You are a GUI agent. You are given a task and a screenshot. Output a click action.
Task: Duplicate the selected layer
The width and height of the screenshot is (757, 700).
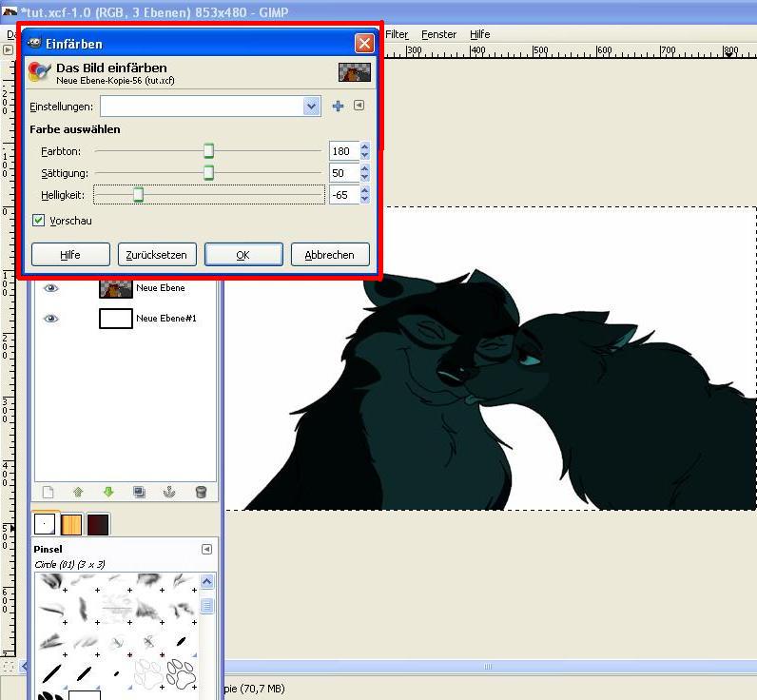coord(139,492)
